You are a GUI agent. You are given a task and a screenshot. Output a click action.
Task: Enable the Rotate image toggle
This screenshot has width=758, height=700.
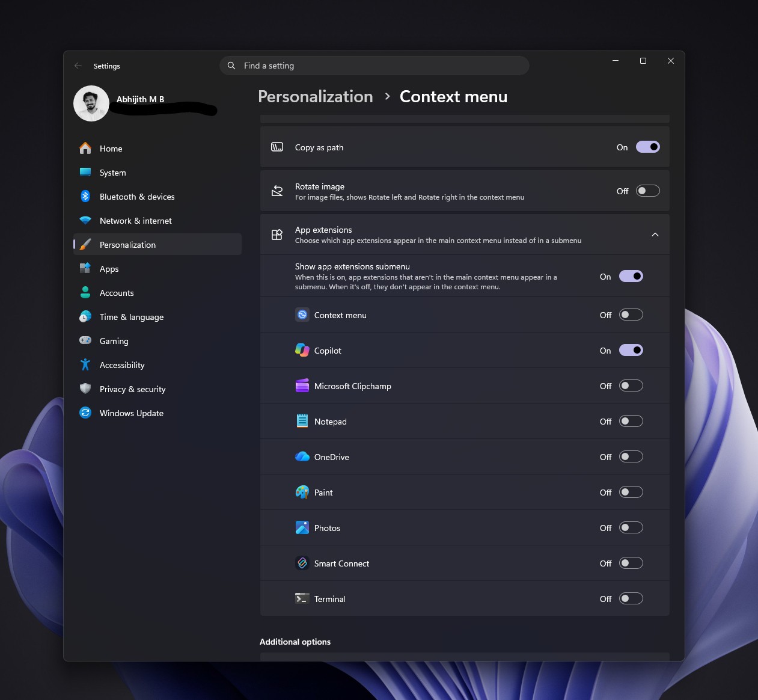pyautogui.click(x=648, y=191)
